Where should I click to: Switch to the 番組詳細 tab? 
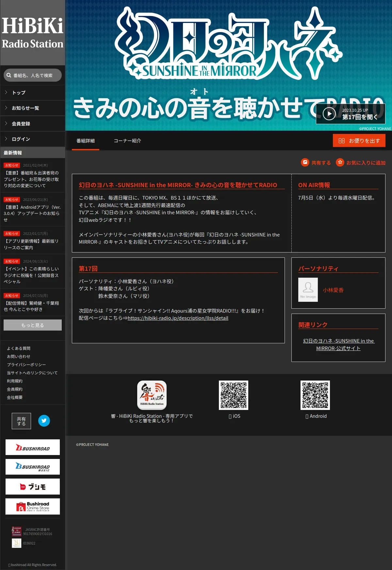[86, 141]
